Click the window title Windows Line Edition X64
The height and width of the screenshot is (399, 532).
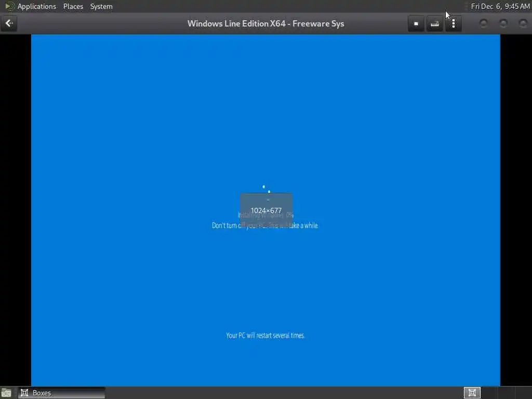click(265, 24)
